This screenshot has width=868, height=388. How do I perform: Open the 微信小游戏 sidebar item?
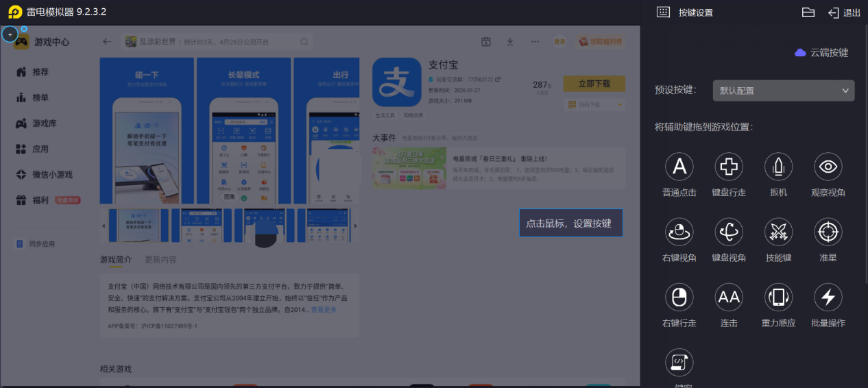[x=43, y=175]
